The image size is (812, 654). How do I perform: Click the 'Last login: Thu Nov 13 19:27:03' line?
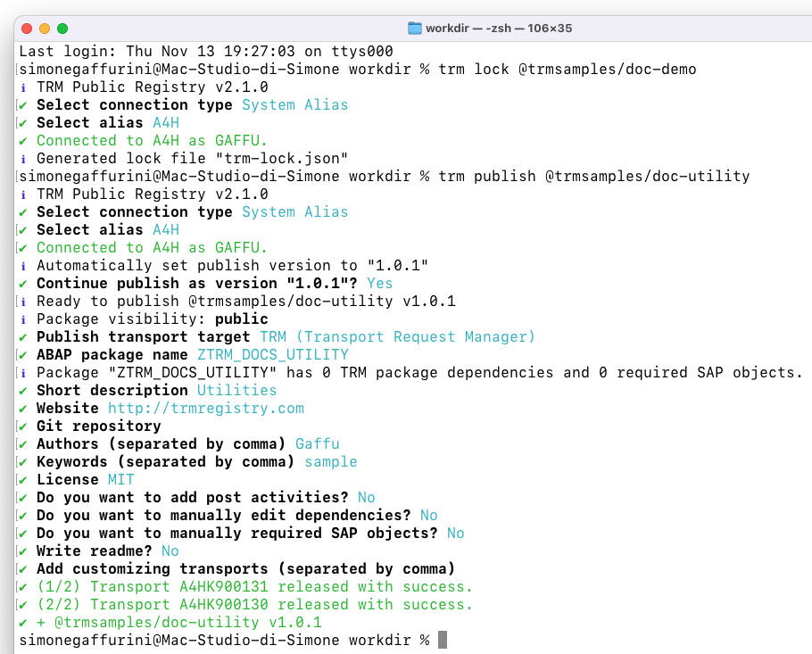click(206, 51)
